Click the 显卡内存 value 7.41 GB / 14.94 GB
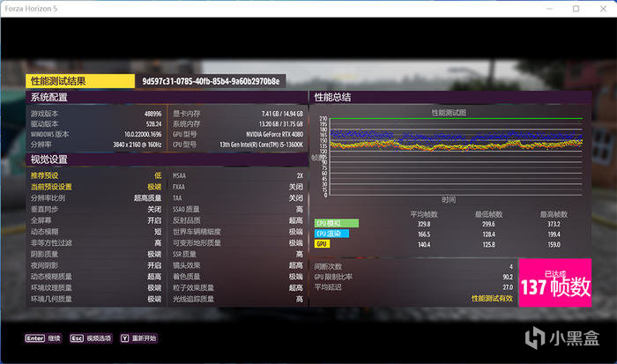The width and height of the screenshot is (617, 364). pyautogui.click(x=282, y=114)
